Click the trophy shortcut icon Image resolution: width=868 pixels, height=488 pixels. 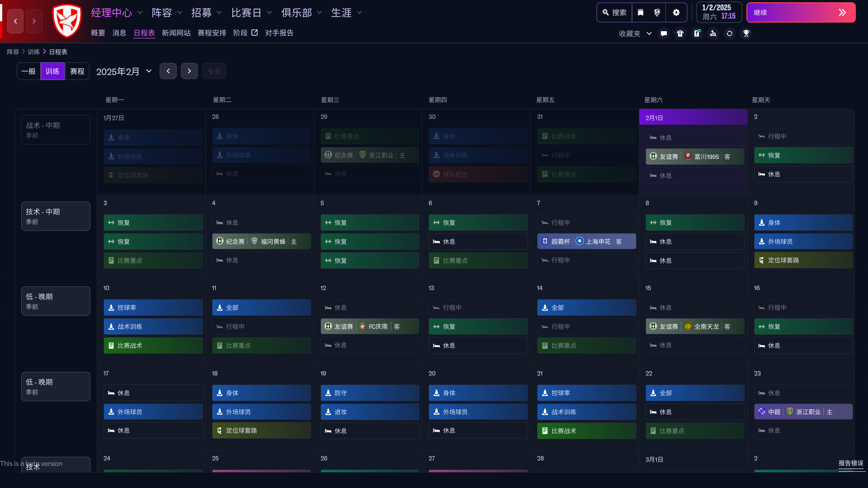tap(746, 33)
